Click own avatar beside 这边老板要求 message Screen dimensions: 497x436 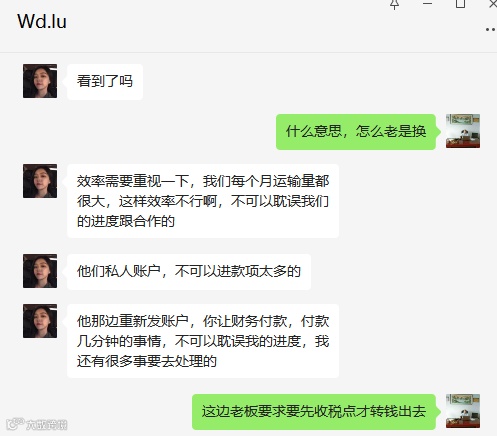coord(463,411)
